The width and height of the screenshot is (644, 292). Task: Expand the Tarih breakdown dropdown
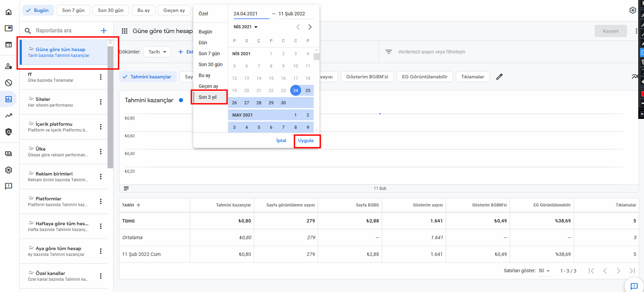point(157,52)
